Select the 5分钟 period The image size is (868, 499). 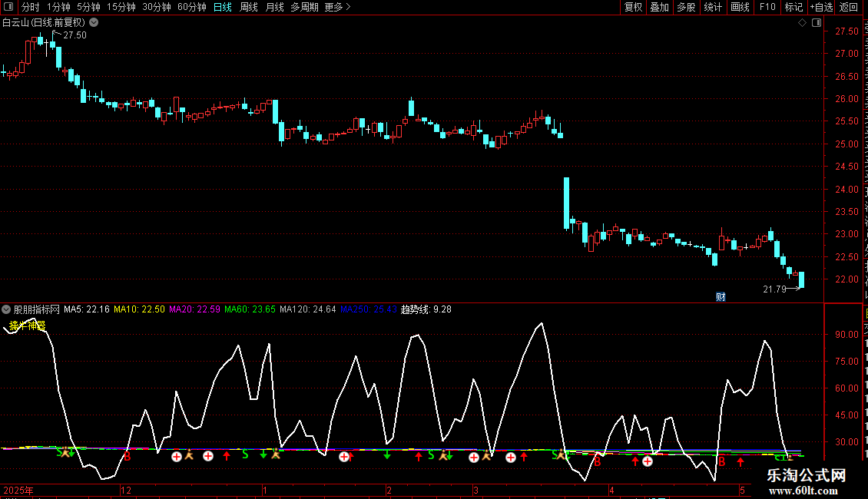[88, 7]
